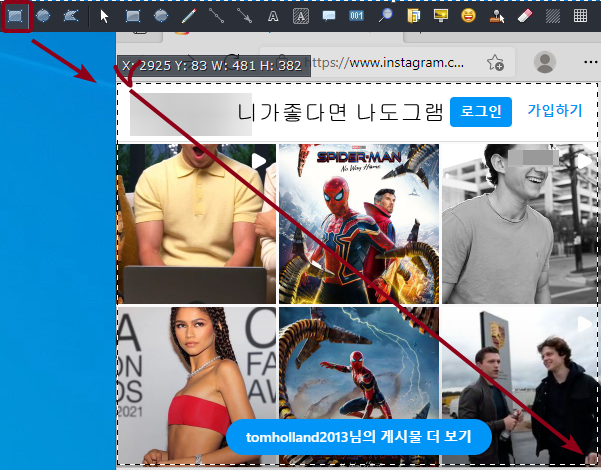Click the yellow monitor highlight icon
The image size is (601, 470).
(441, 15)
